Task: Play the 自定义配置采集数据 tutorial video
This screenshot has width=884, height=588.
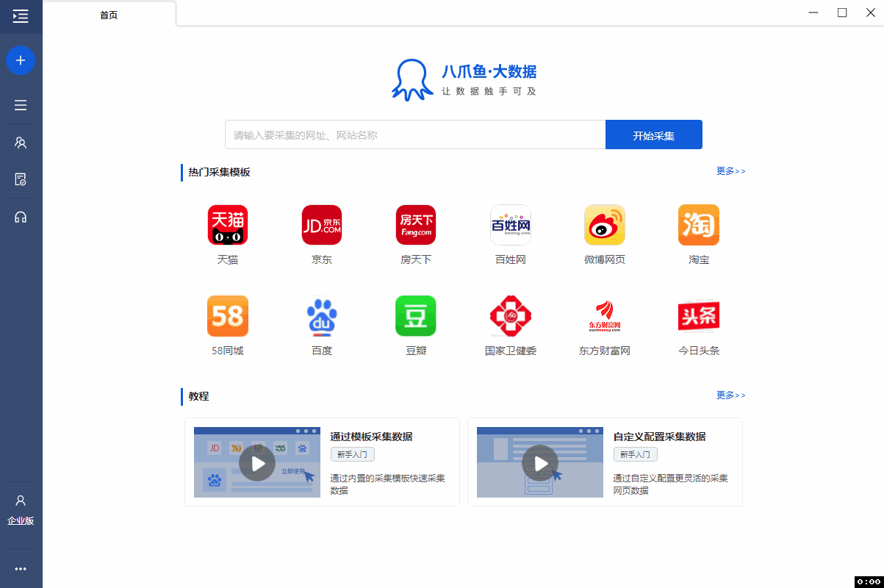Action: [x=540, y=463]
